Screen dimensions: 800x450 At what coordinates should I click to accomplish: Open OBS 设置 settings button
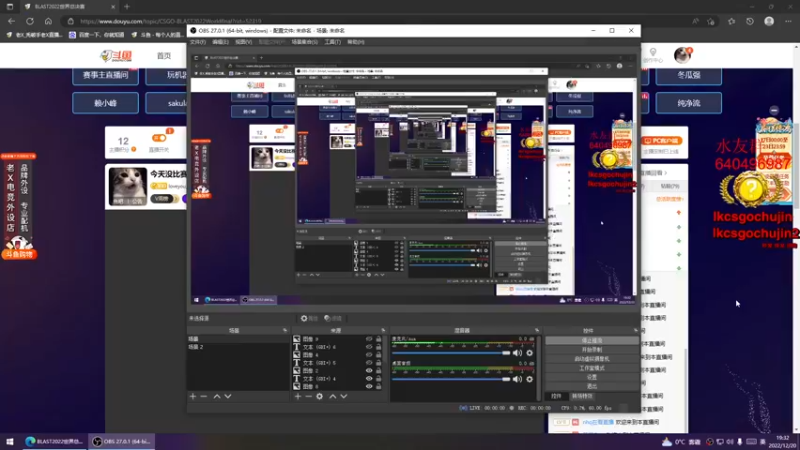click(592, 377)
